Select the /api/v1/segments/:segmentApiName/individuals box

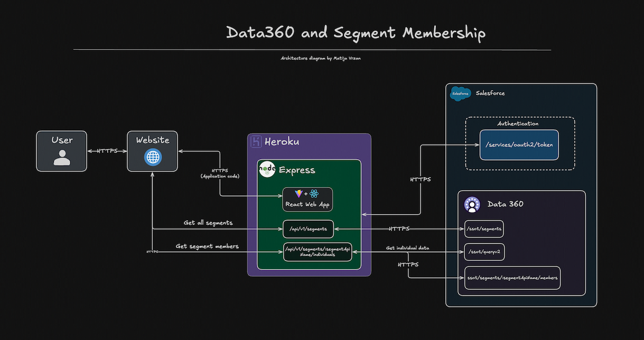point(318,251)
